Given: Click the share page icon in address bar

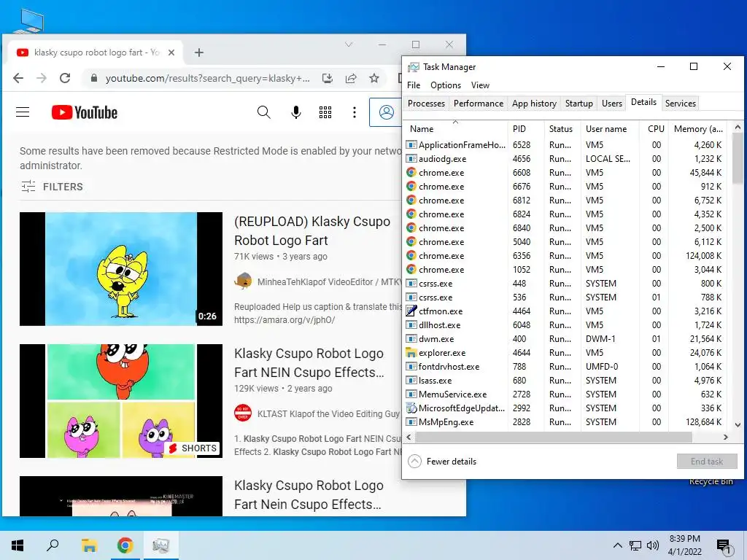Looking at the screenshot, I should click(x=351, y=78).
